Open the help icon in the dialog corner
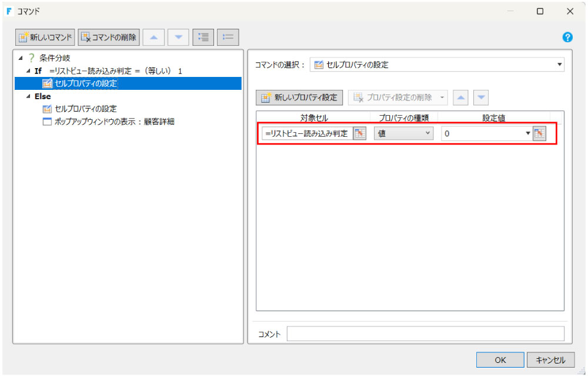The height and width of the screenshot is (377, 588). click(567, 37)
